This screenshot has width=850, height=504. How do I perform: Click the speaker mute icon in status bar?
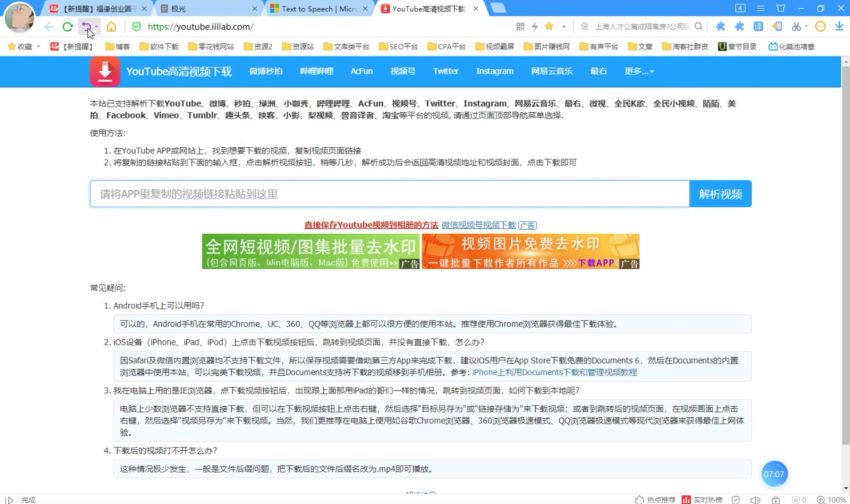(755, 500)
